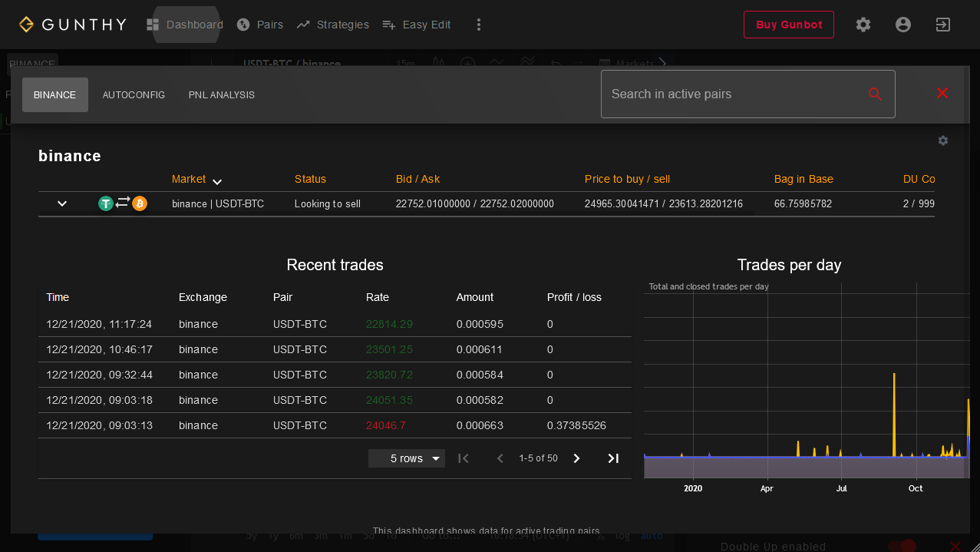Jump to last page of recent trades

pyautogui.click(x=613, y=458)
